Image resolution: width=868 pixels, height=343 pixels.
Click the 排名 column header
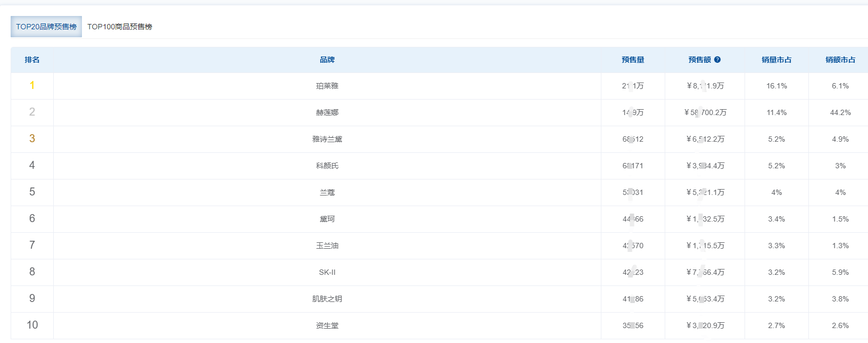32,60
